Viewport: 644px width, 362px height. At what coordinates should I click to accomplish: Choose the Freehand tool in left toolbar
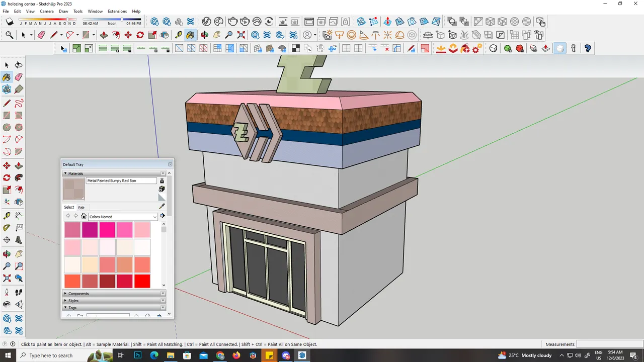19,103
